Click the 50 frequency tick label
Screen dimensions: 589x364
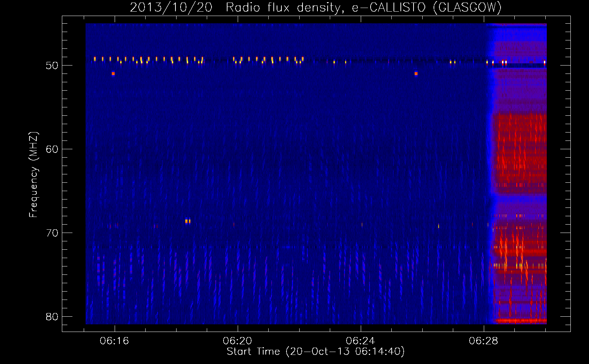point(52,66)
